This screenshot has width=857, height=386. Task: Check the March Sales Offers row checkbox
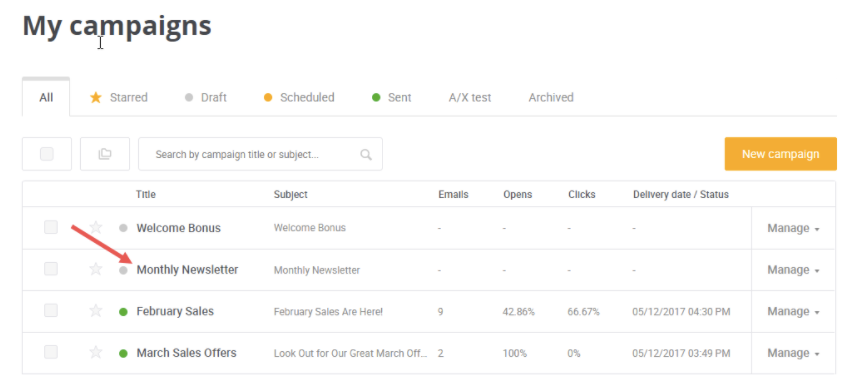pyautogui.click(x=51, y=352)
